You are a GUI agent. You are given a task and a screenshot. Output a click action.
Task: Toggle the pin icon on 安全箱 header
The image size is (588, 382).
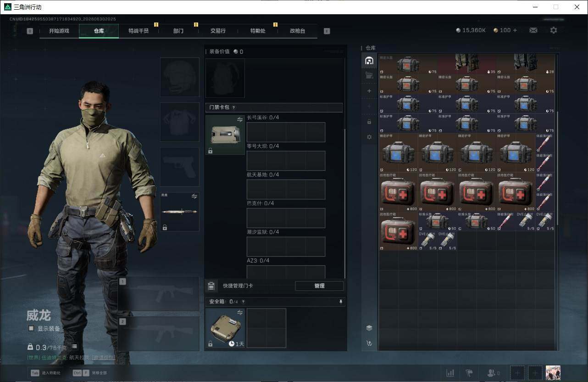(x=340, y=302)
